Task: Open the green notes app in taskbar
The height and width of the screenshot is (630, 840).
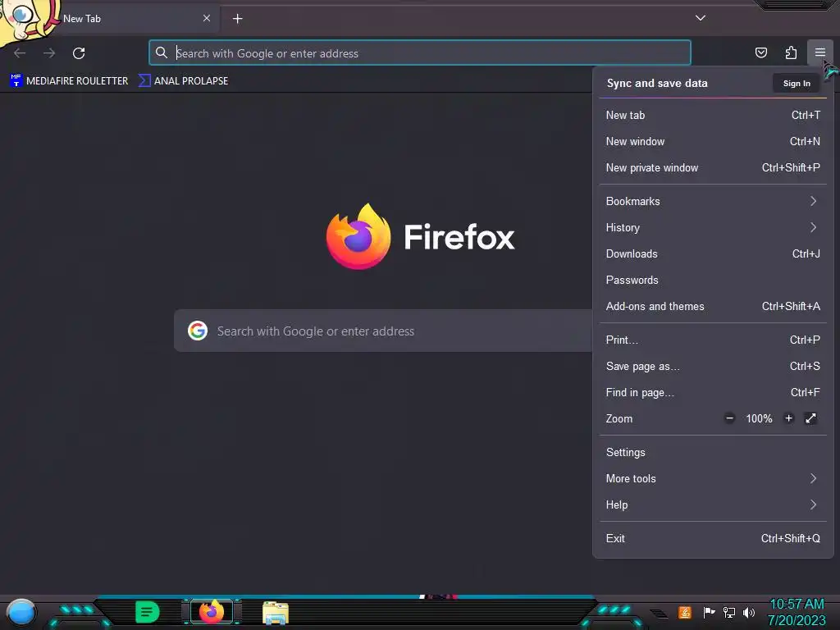Action: (147, 612)
